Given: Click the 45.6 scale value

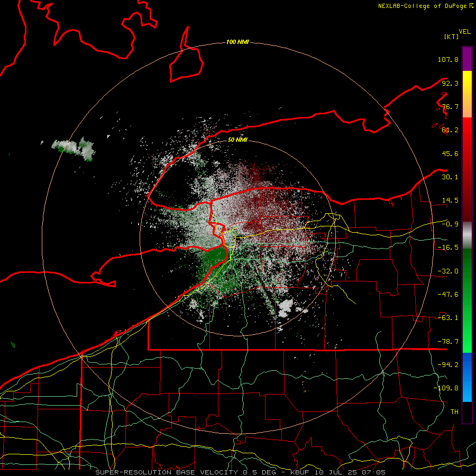Looking at the screenshot, I should 450,153.
